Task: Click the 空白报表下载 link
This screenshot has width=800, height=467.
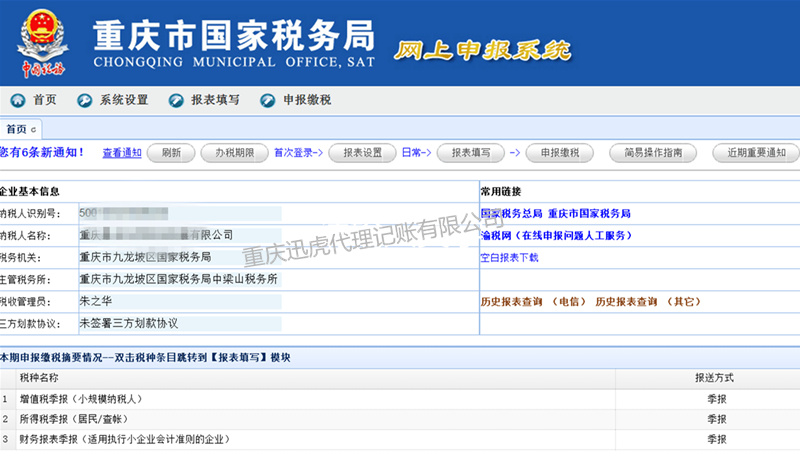Action: (509, 258)
